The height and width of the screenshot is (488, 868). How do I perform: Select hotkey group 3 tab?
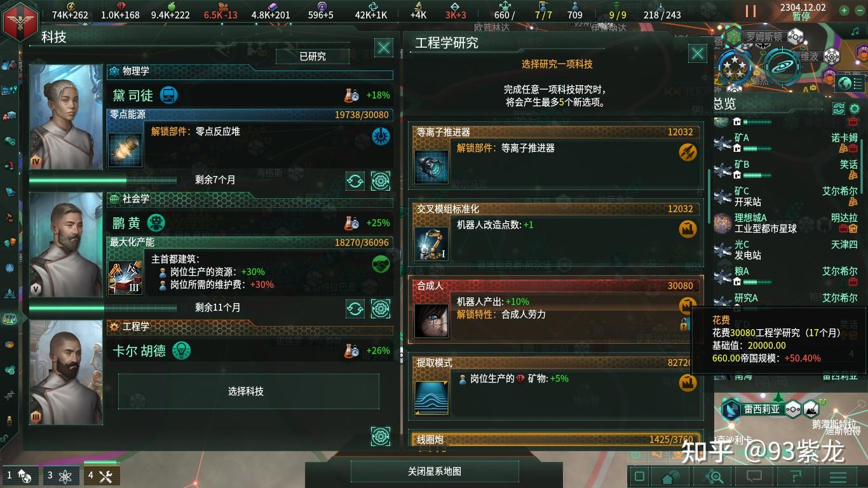point(61,475)
